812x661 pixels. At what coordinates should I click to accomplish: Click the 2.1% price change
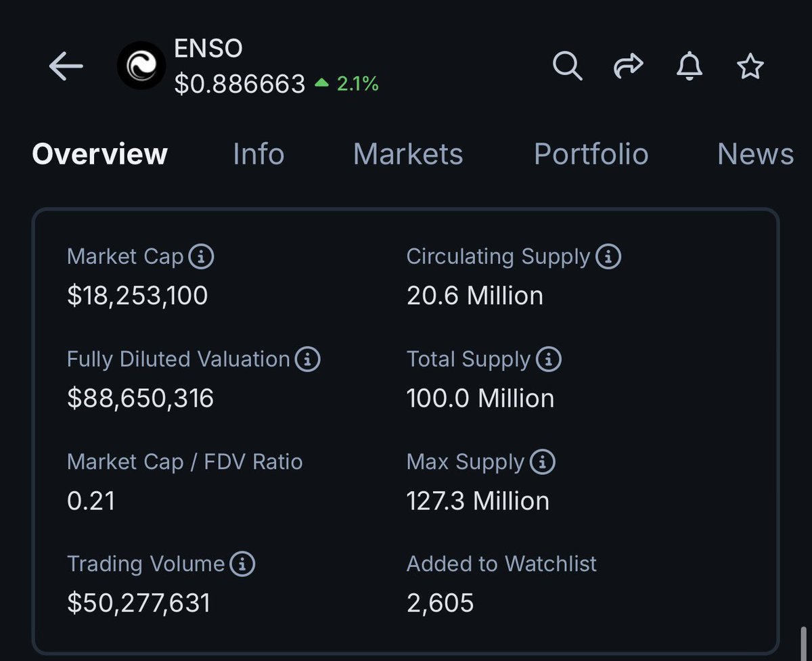point(347,84)
